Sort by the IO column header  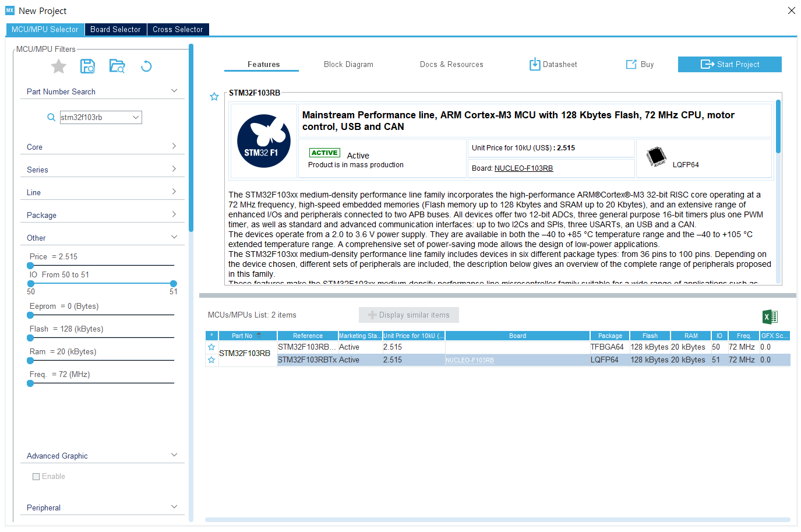[x=719, y=336]
